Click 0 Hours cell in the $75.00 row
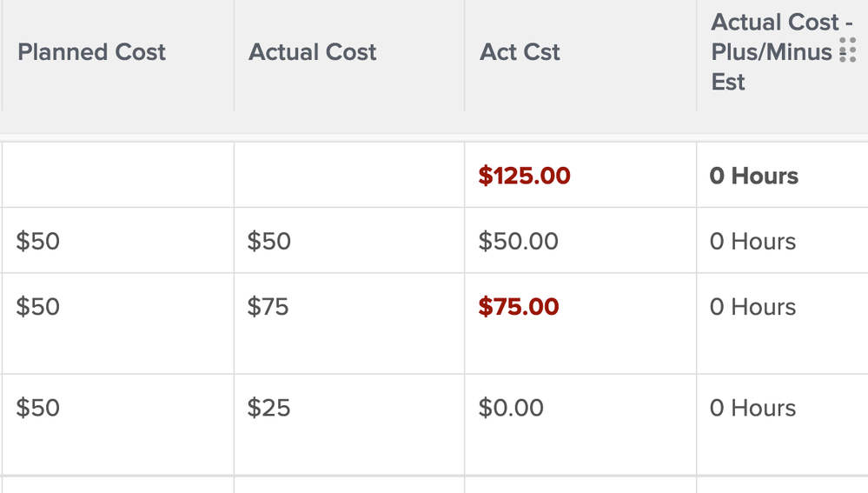The height and width of the screenshot is (493, 868). (752, 307)
